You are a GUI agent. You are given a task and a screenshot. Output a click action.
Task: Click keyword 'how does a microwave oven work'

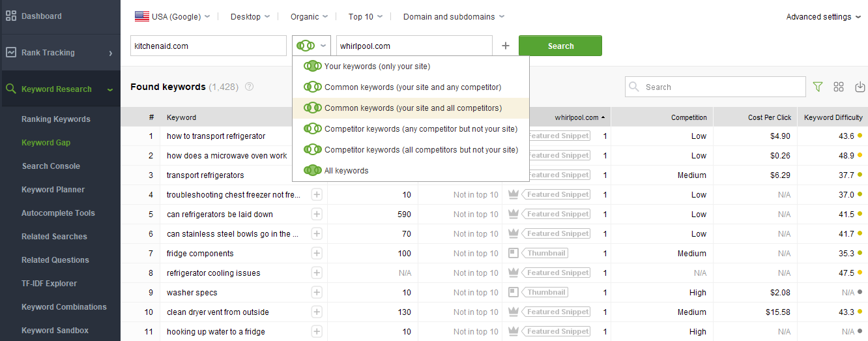click(x=227, y=155)
